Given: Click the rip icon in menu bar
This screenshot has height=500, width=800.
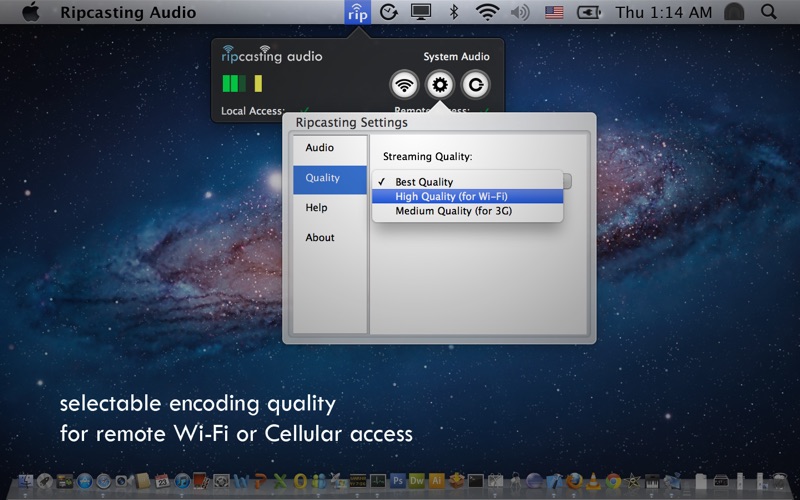Looking at the screenshot, I should [357, 13].
